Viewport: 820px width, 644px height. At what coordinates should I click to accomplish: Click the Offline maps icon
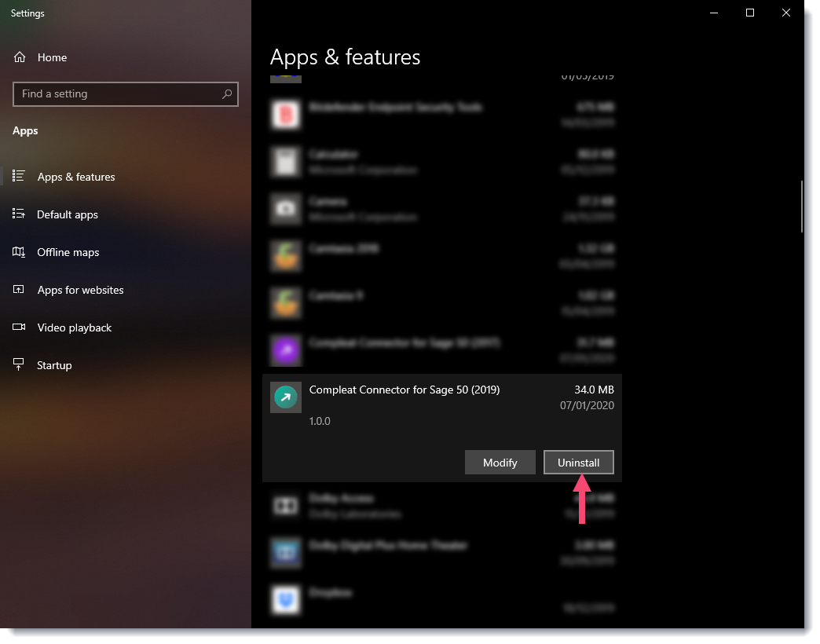(19, 252)
